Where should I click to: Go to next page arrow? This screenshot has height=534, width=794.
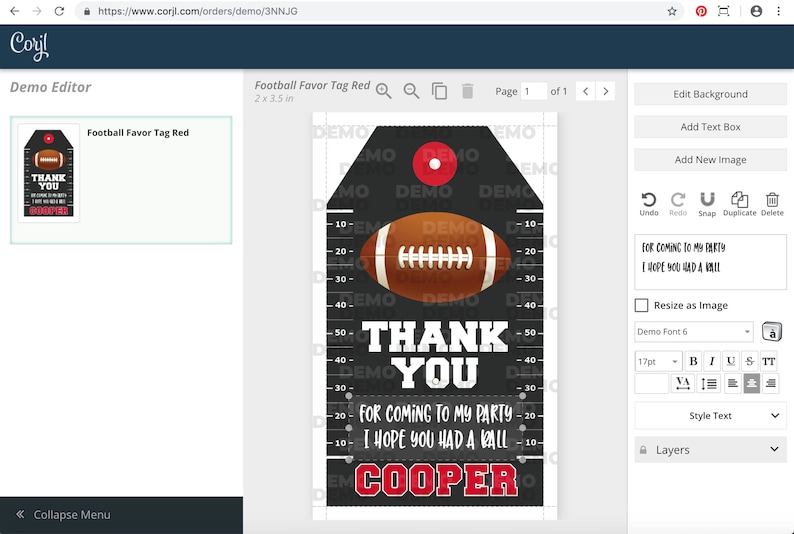[606, 91]
